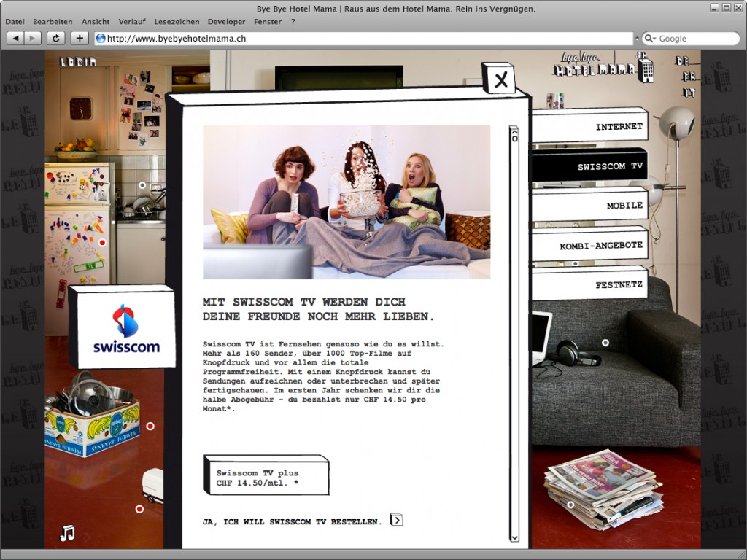Screen dimensions: 747x560
Task: Click the hotspot dot on the newspaper stack
Action: [570, 505]
